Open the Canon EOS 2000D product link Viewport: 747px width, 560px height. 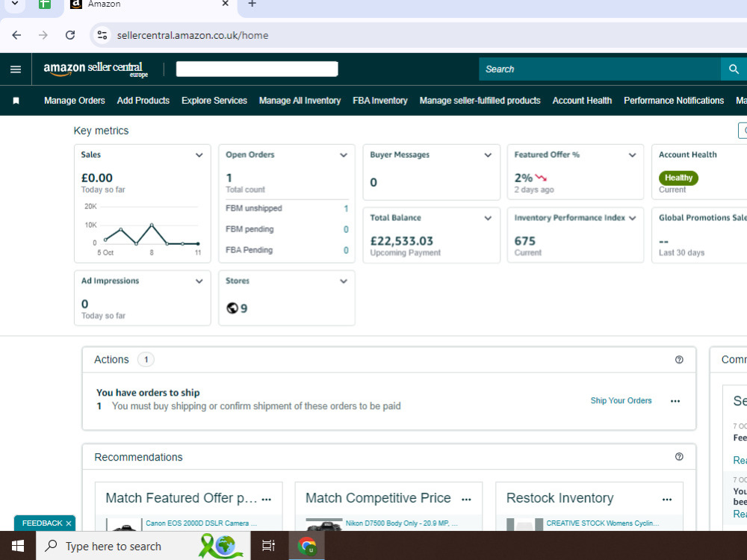(x=201, y=523)
